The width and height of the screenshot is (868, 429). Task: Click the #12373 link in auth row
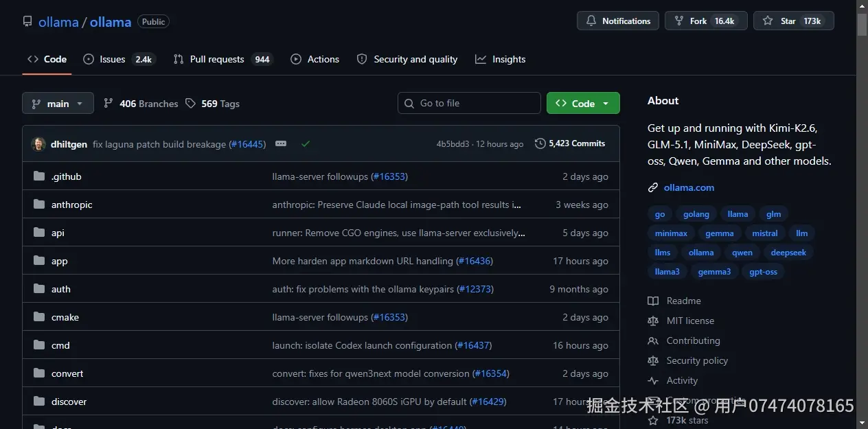pos(475,289)
